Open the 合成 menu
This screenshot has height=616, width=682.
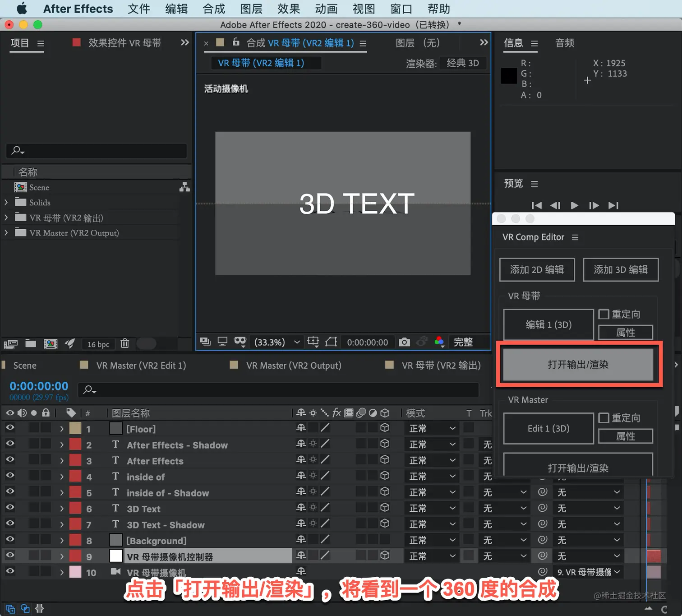click(x=214, y=9)
